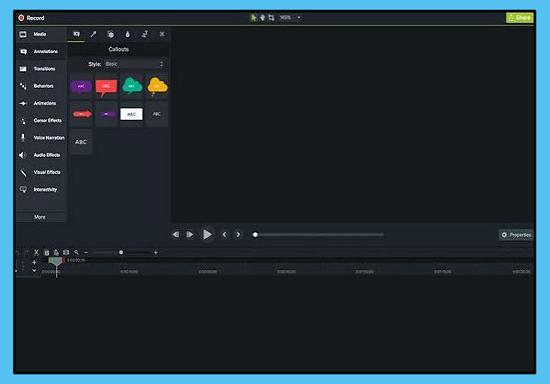The height and width of the screenshot is (384, 550).
Task: Click the Copy icon on timeline toolbar
Action: [46, 252]
